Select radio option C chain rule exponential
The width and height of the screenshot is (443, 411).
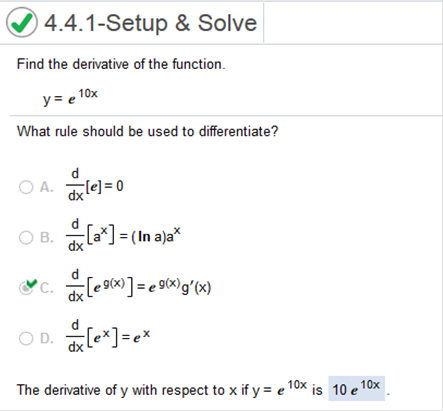coord(25,288)
